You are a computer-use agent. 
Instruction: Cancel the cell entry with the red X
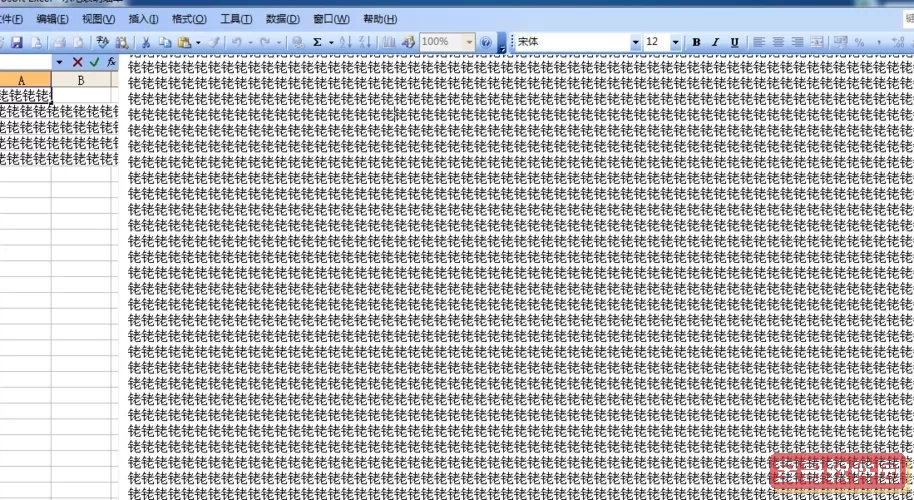77,62
